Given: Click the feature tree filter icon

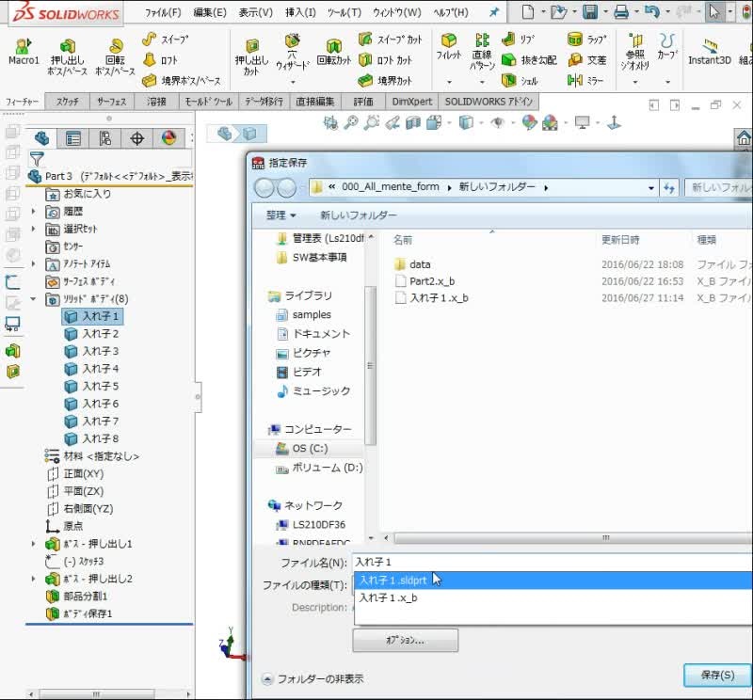Looking at the screenshot, I should [37, 158].
